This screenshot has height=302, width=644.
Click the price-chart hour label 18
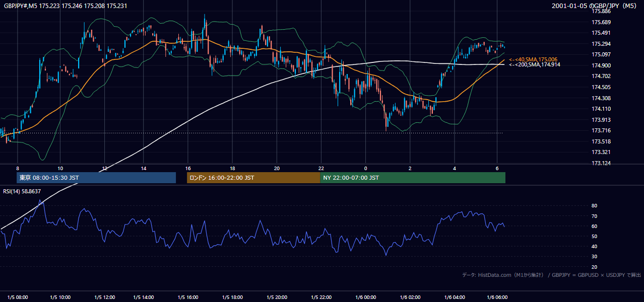(232, 168)
